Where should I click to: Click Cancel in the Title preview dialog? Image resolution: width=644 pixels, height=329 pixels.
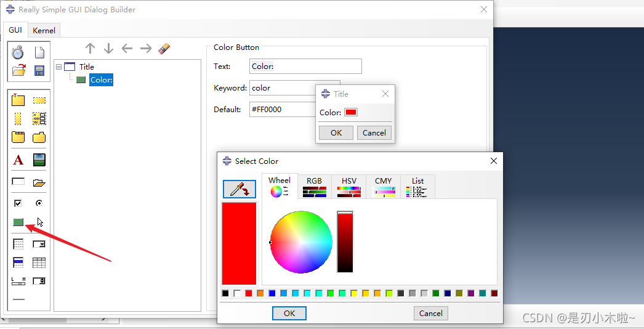(x=374, y=132)
